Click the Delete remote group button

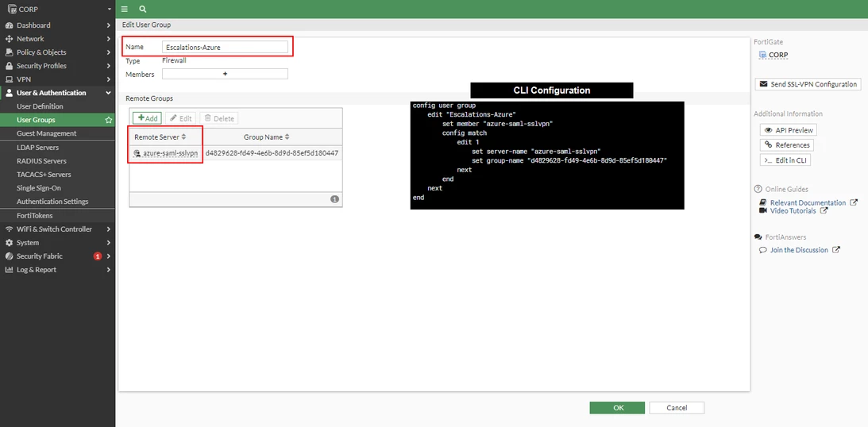[218, 118]
